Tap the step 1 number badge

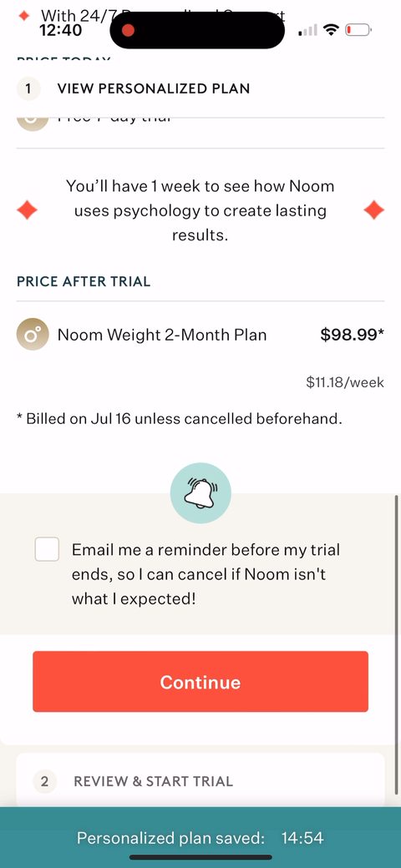[x=28, y=88]
